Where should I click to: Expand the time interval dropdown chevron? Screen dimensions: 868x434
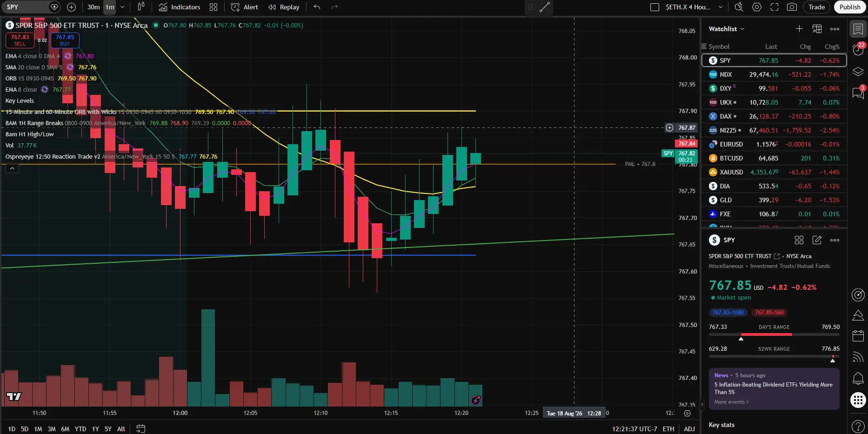[x=122, y=7]
